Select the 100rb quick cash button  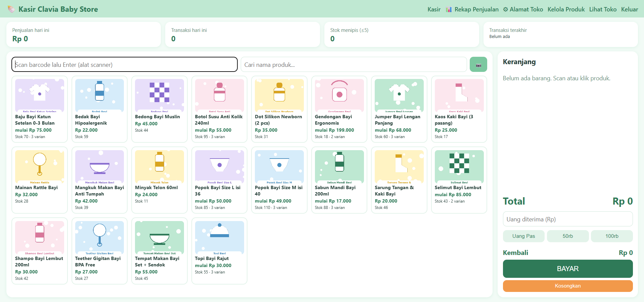[612, 236]
